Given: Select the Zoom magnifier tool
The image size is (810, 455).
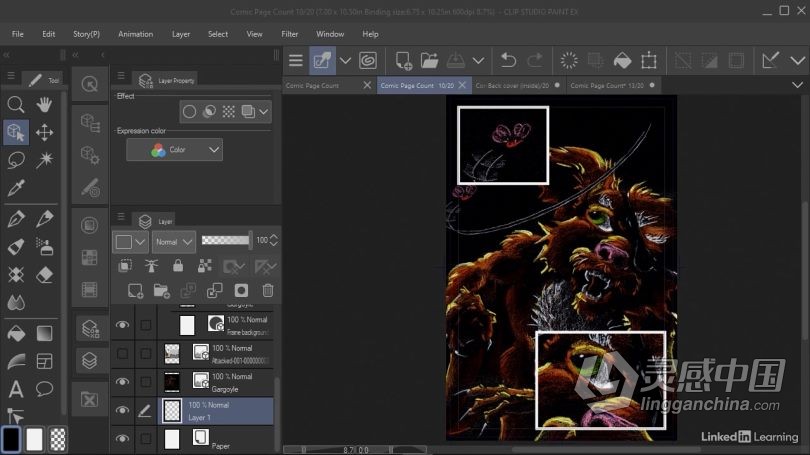Looking at the screenshot, I should [16, 105].
